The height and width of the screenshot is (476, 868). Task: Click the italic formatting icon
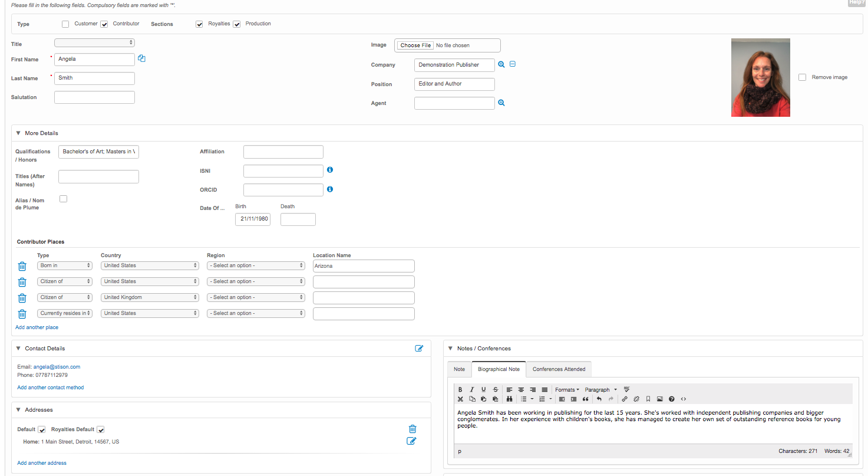coord(471,390)
